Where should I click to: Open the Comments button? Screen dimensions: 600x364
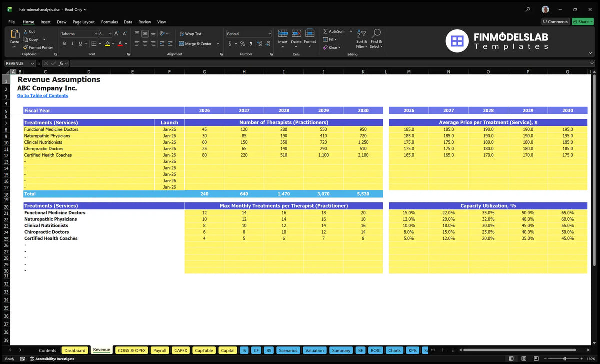coord(555,22)
